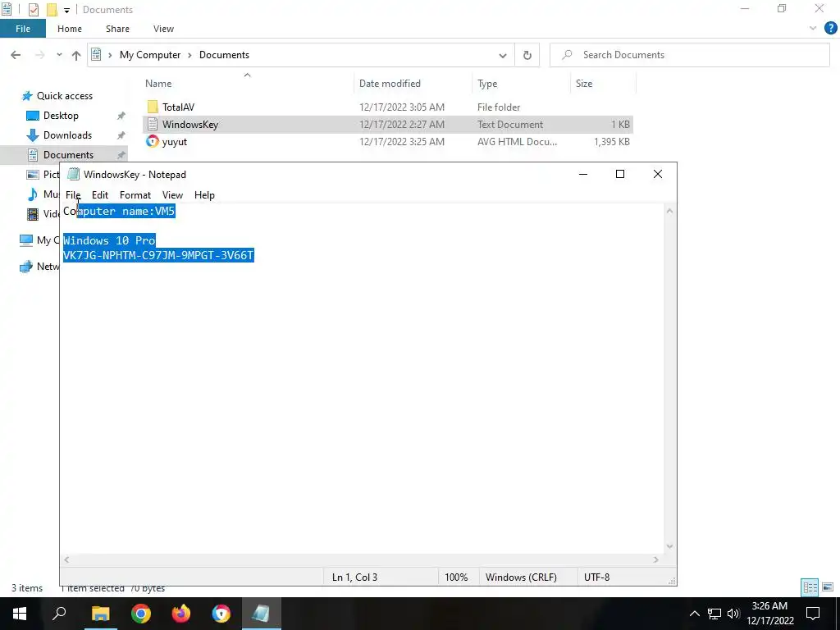Open Notepad Edit menu

[99, 195]
